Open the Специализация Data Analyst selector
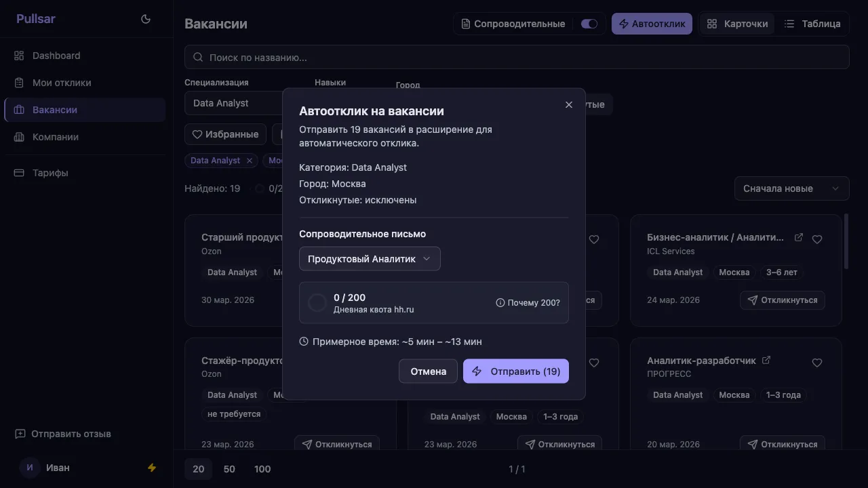Viewport: 868px width, 488px height. coord(231,103)
